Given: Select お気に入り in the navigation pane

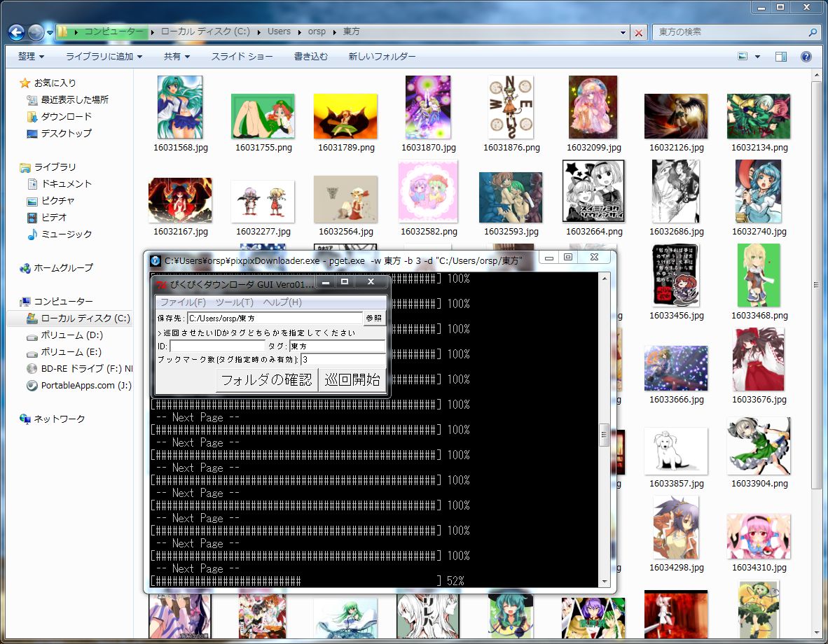Looking at the screenshot, I should pos(55,83).
